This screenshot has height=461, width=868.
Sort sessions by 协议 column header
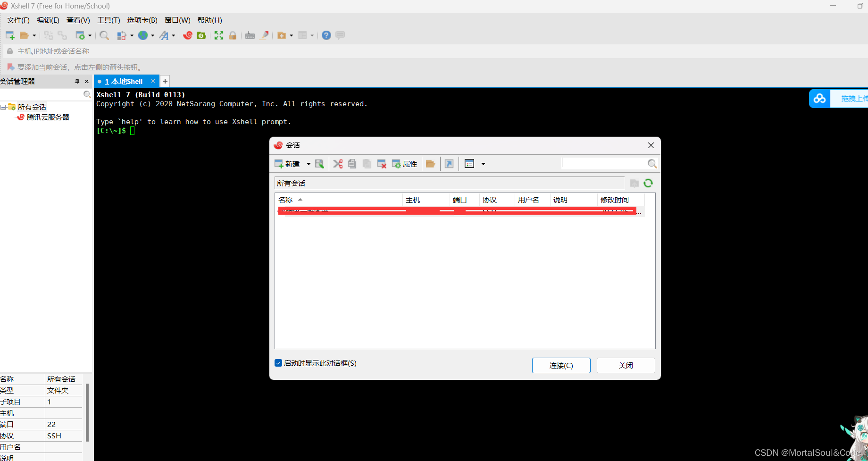pos(497,200)
